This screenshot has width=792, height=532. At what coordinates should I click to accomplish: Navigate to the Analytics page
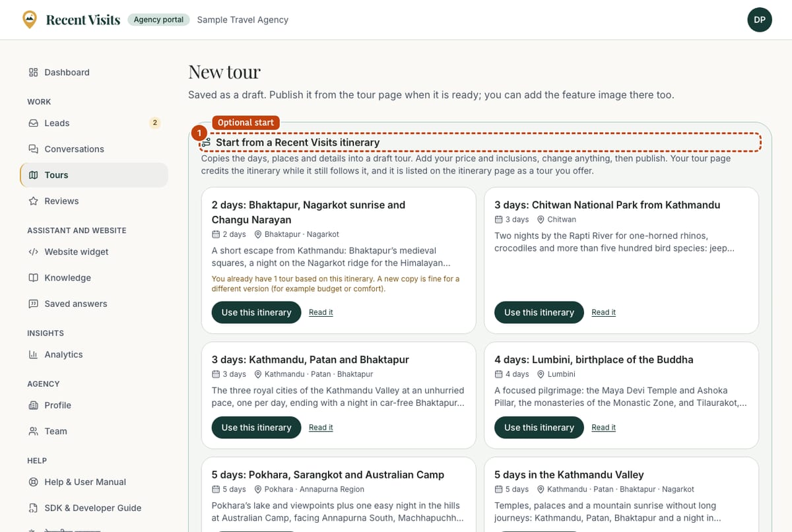[94, 355]
